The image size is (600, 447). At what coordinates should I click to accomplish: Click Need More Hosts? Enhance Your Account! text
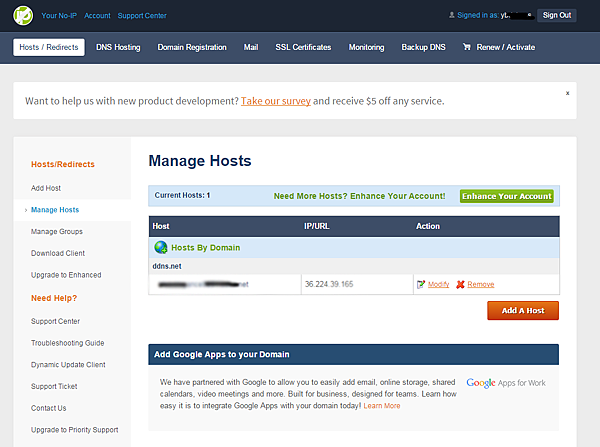[x=359, y=196]
